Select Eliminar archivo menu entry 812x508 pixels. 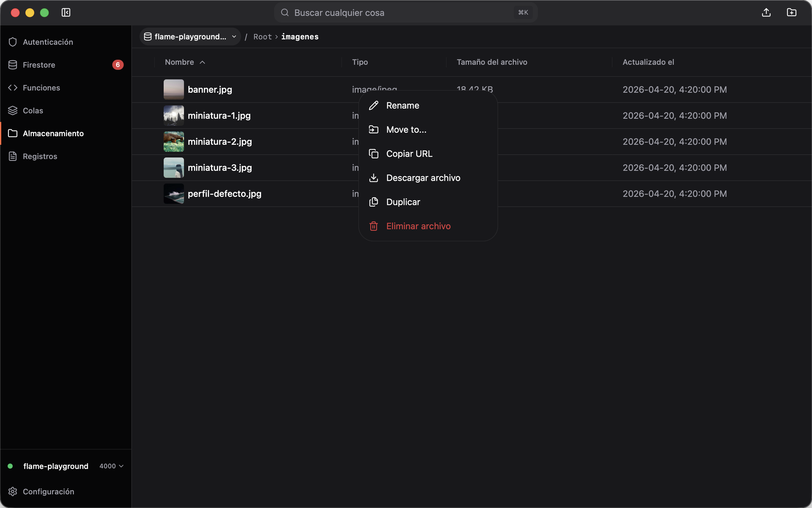coord(428,226)
